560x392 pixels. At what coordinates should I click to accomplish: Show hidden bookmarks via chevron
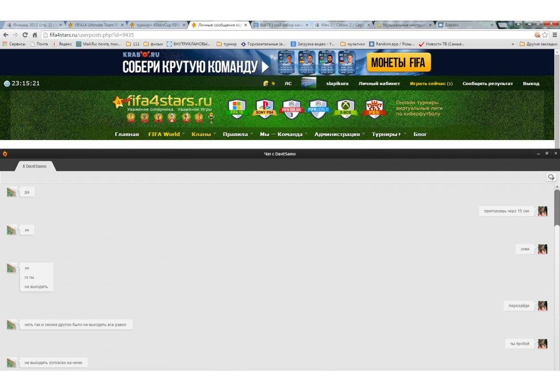(513, 44)
